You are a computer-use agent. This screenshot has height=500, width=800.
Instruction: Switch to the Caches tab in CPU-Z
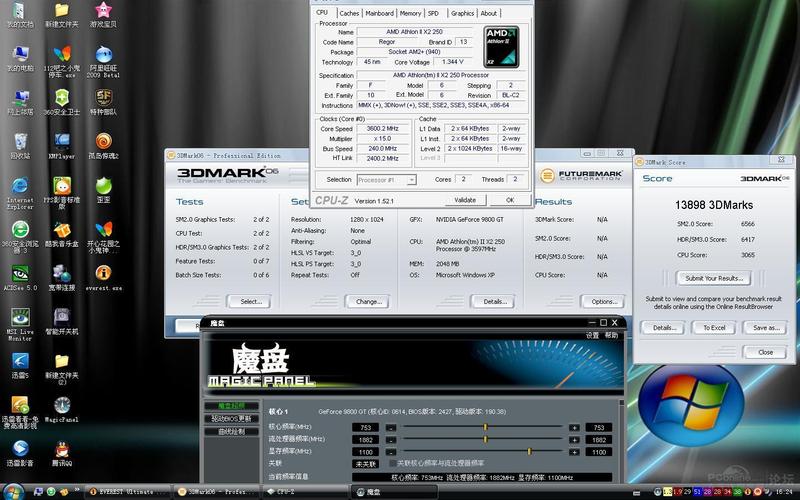349,13
